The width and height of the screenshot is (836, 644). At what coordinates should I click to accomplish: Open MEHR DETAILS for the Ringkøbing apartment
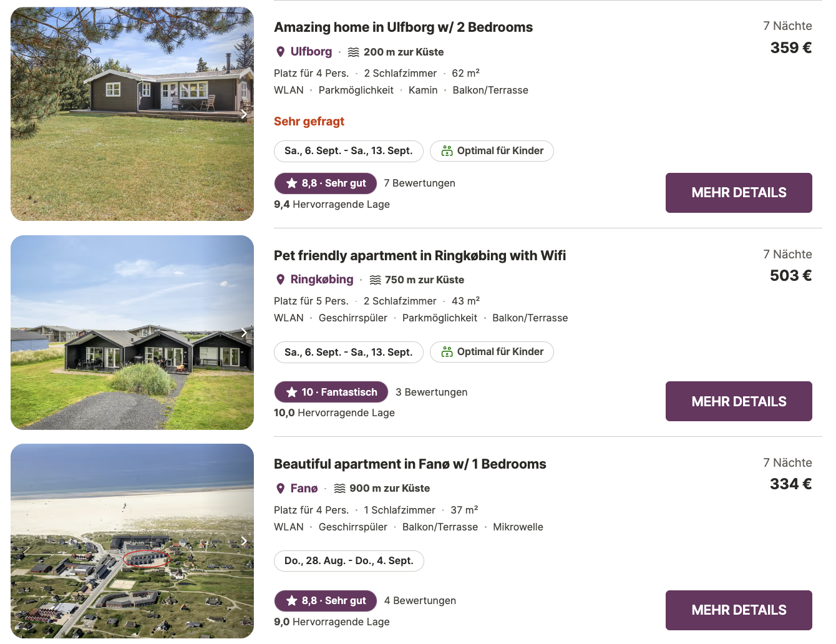(739, 401)
